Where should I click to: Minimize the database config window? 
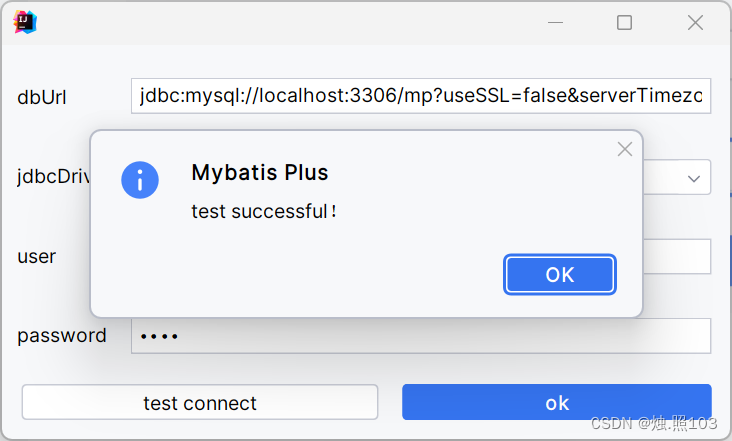click(556, 22)
